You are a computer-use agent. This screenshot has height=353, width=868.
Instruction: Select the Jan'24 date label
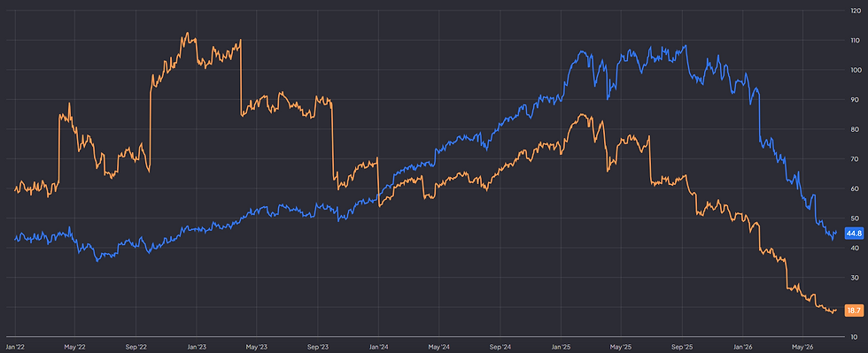pos(379,347)
